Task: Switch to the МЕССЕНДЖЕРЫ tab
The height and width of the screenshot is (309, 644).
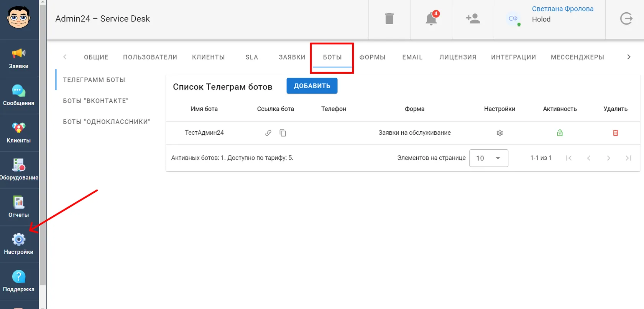Action: click(577, 57)
